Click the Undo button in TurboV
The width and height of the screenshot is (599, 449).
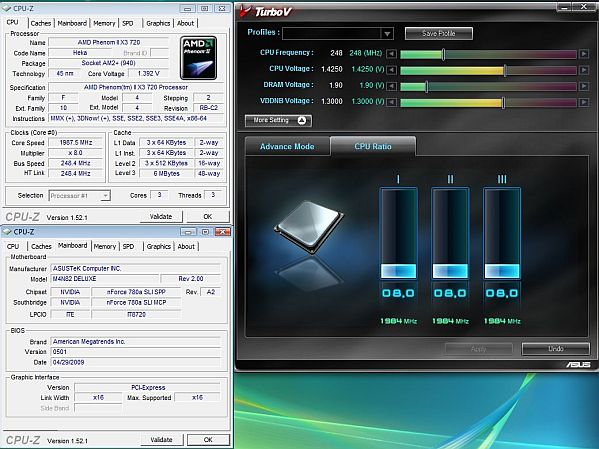556,349
